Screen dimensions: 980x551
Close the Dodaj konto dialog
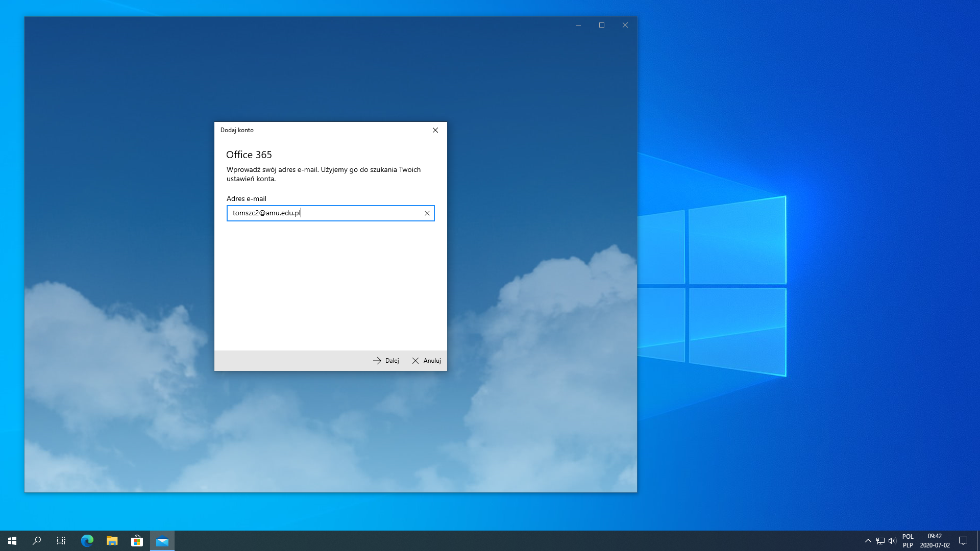(435, 130)
